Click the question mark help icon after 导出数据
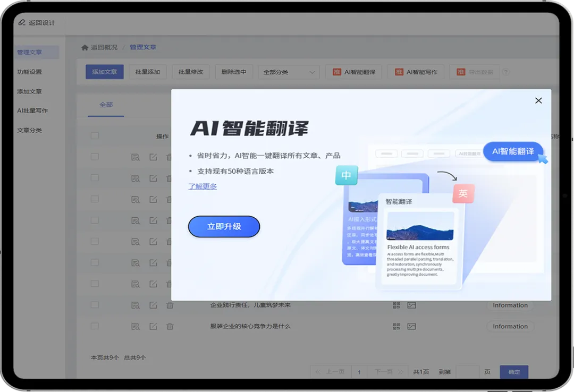Viewport: 574px width, 392px height. tap(505, 72)
